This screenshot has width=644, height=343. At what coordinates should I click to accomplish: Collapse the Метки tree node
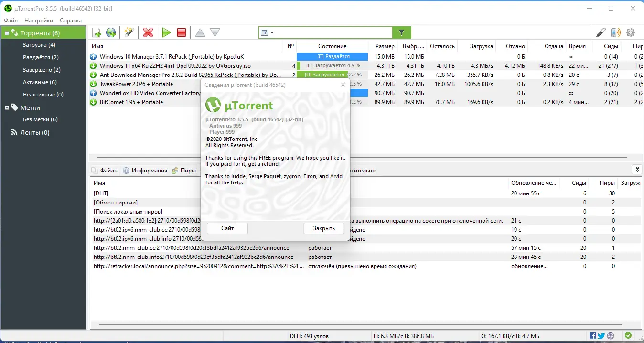7,108
